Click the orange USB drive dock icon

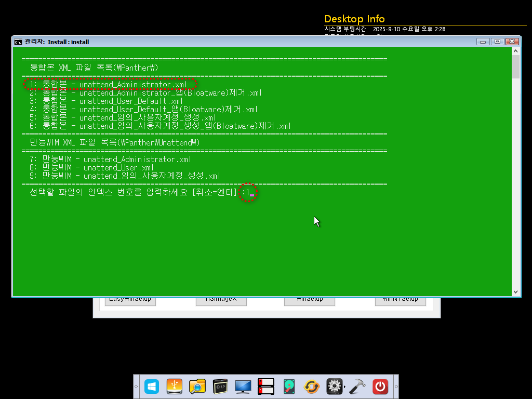pos(175,387)
